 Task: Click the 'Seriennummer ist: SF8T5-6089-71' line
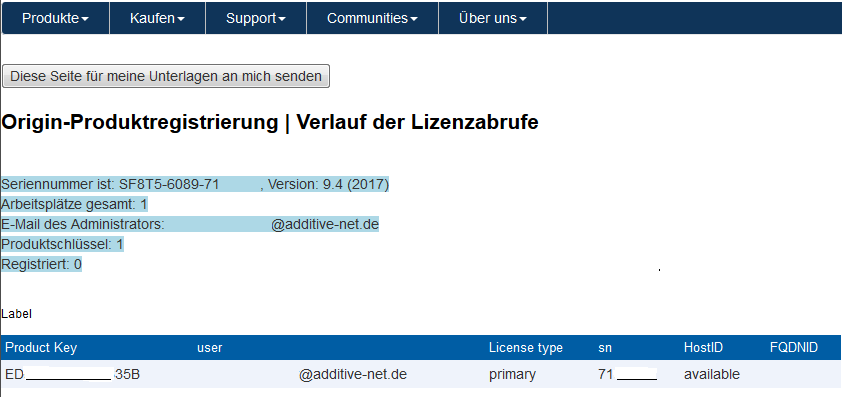[x=110, y=185]
